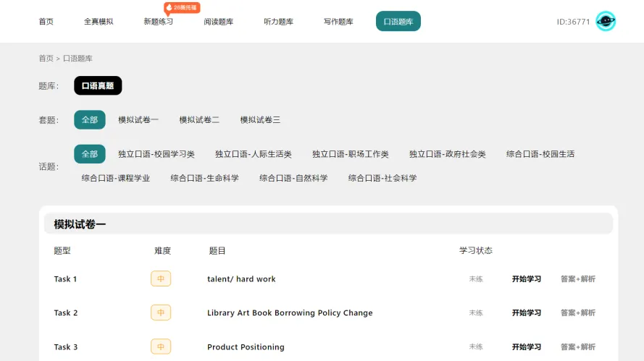Filter by 模拟试卷二 set
644x361 pixels.
[x=199, y=120]
